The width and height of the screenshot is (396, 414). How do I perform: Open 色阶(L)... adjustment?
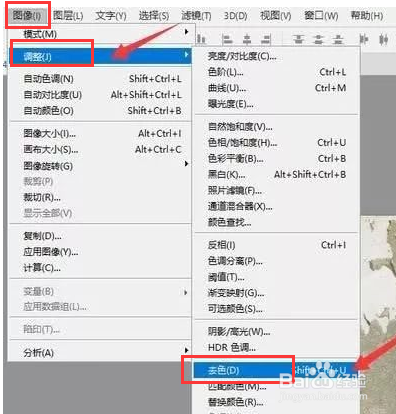(277, 72)
